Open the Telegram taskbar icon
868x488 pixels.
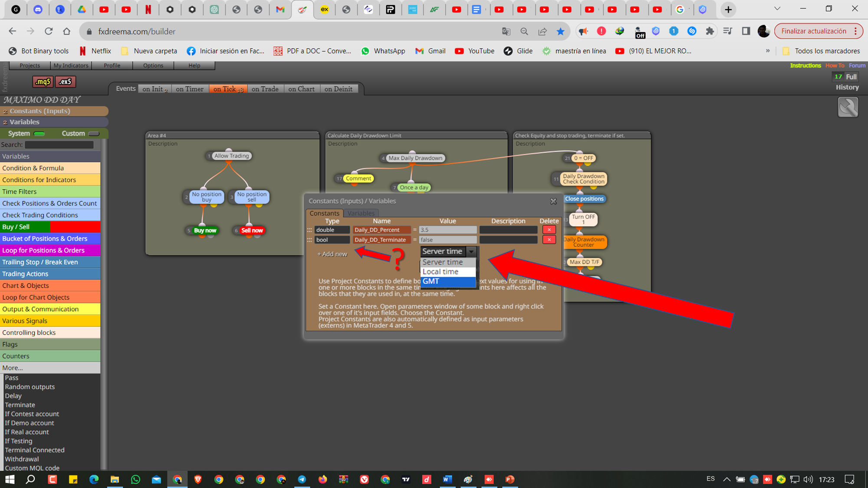pos(302,479)
